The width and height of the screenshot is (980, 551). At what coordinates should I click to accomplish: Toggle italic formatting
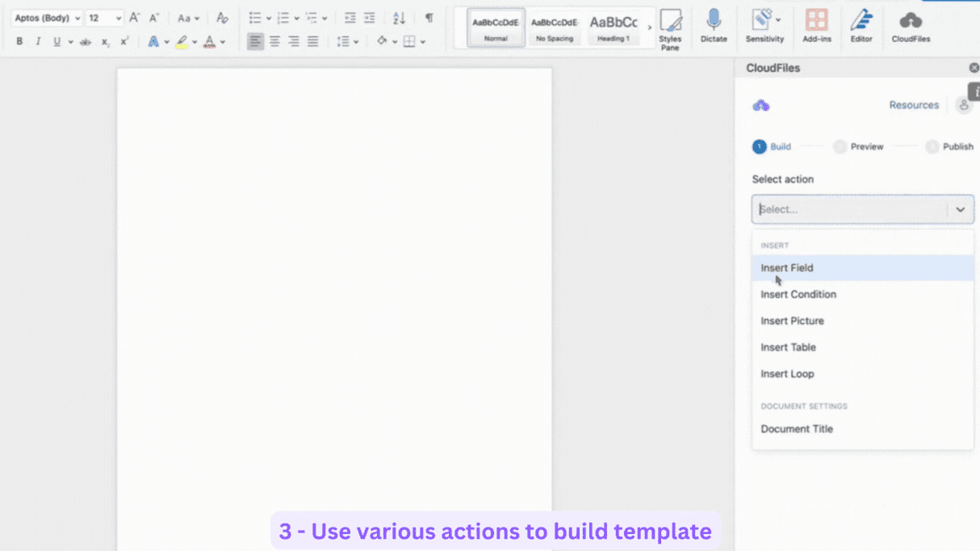click(x=38, y=42)
